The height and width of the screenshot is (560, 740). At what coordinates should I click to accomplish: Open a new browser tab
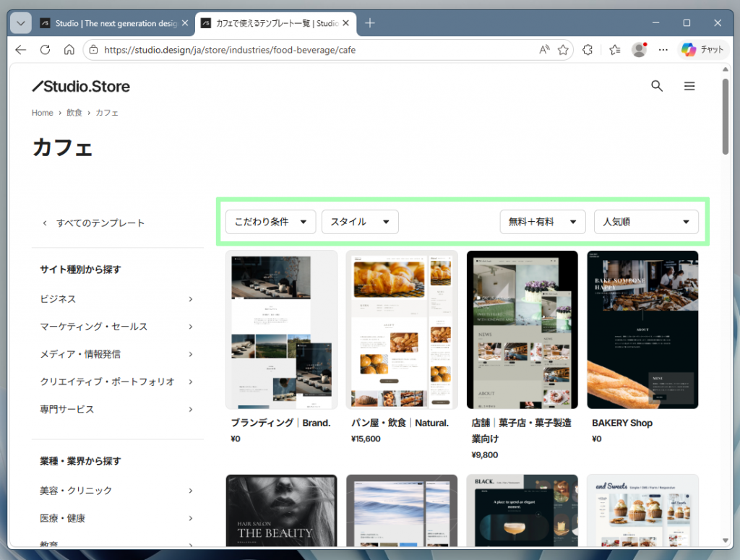pyautogui.click(x=370, y=22)
